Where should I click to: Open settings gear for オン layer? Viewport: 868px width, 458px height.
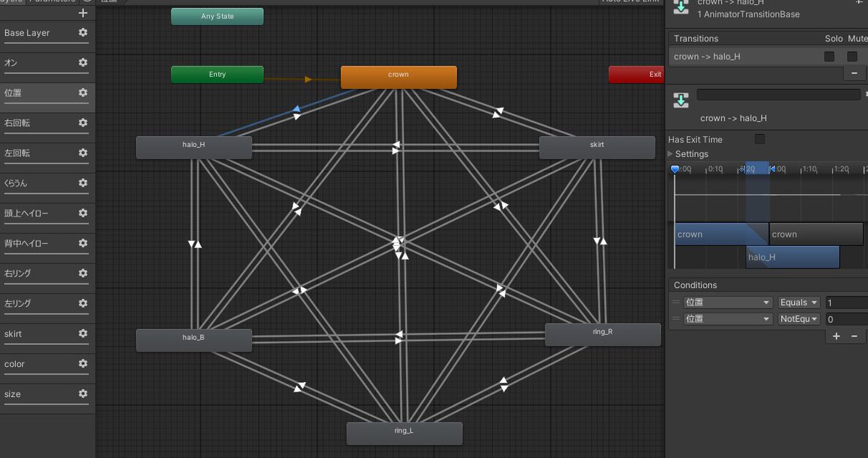click(83, 63)
